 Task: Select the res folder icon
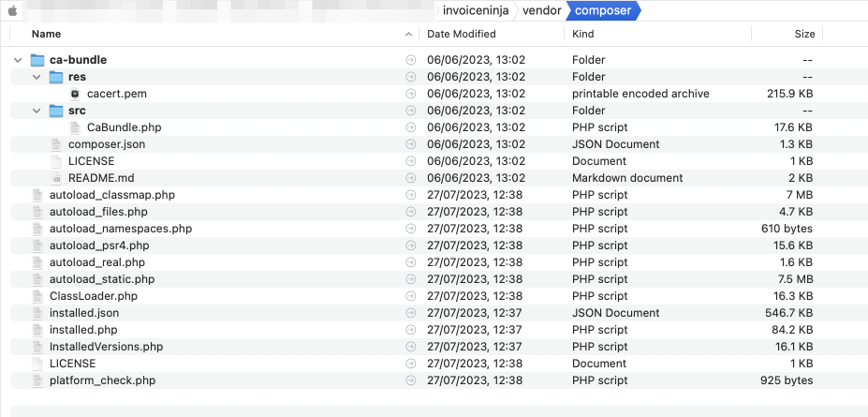(x=56, y=77)
